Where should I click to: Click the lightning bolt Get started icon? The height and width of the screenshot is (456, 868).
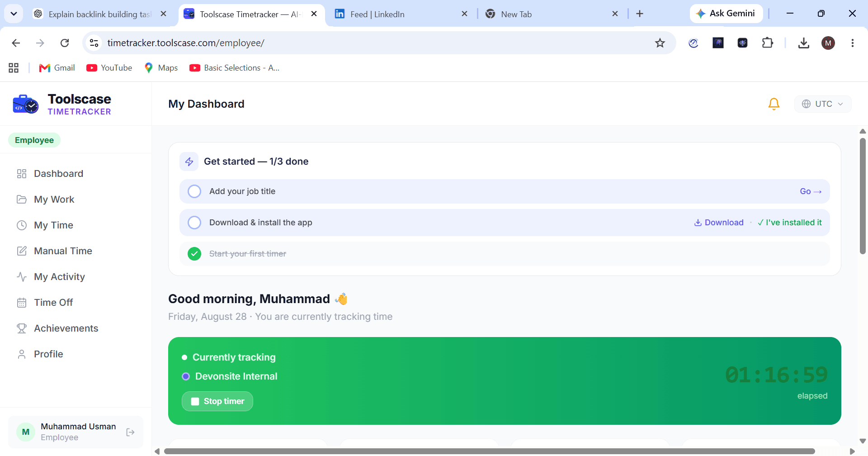(x=189, y=161)
